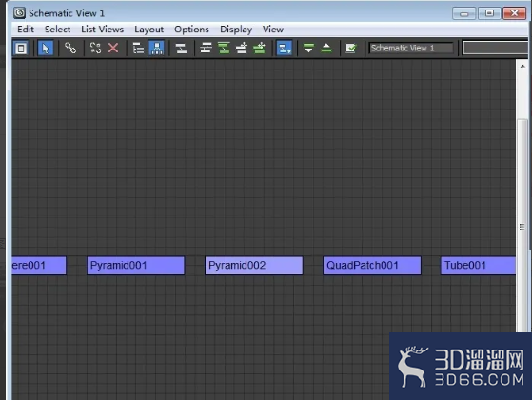Delete objects with the red X icon
This screenshot has width=532, height=400.
point(113,48)
